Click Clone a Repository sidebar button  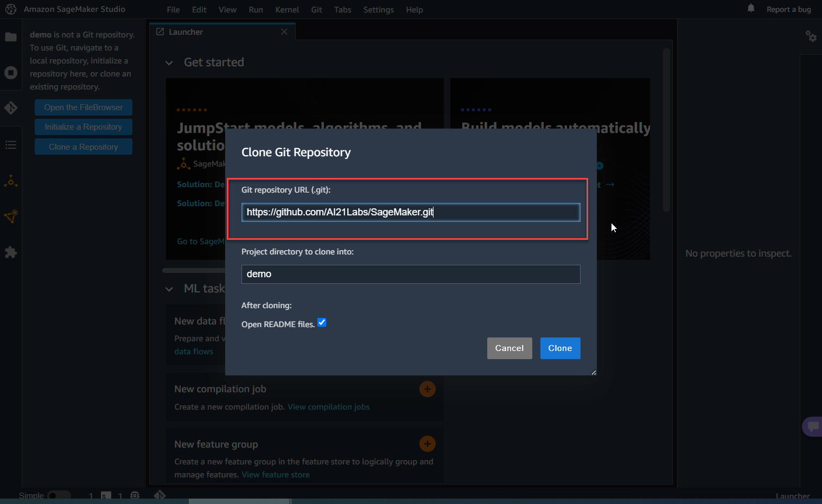pyautogui.click(x=84, y=147)
